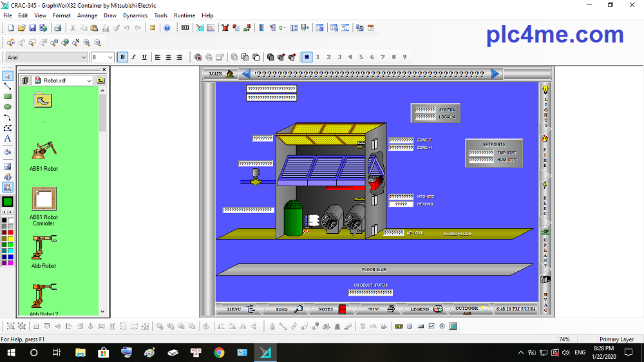This screenshot has width=644, height=362.
Task: Click the Print icon in toolbar
Action: pyautogui.click(x=57, y=28)
